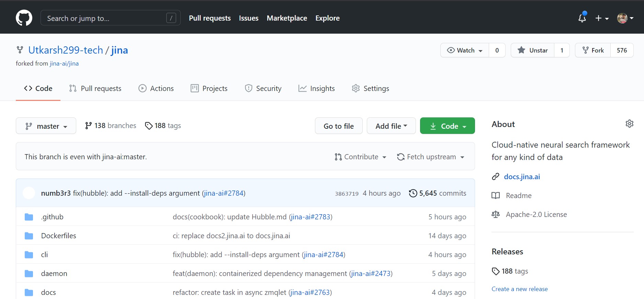Open the user avatar menu
The height and width of the screenshot is (299, 644).
[625, 18]
